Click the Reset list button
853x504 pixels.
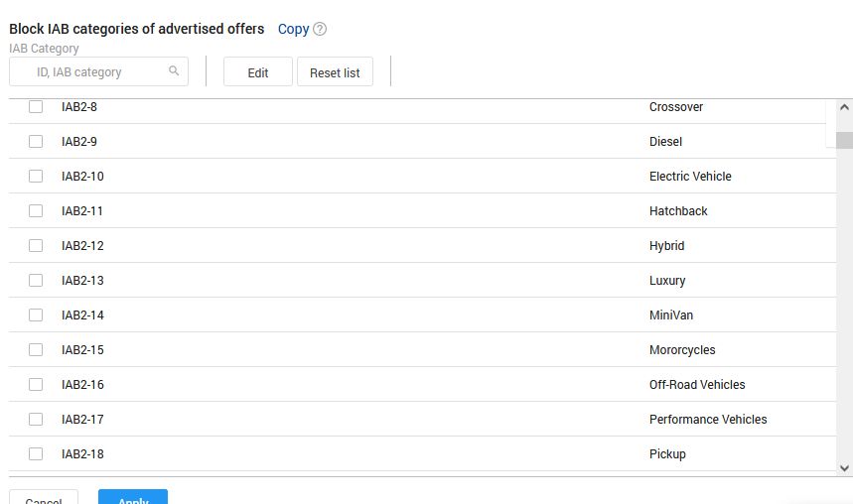(x=335, y=72)
